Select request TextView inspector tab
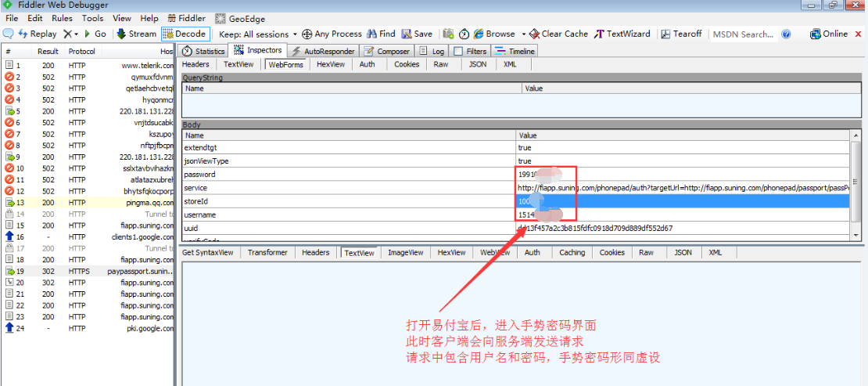The image size is (868, 386). 239,64
